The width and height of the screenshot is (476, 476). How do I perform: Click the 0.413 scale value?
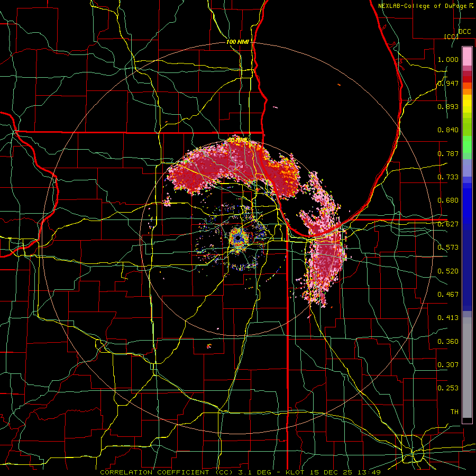point(448,318)
